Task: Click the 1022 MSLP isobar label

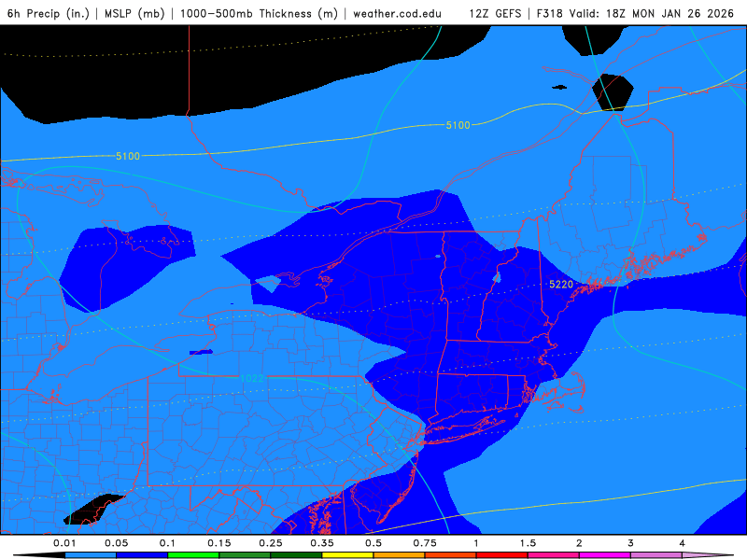Action: coord(251,378)
